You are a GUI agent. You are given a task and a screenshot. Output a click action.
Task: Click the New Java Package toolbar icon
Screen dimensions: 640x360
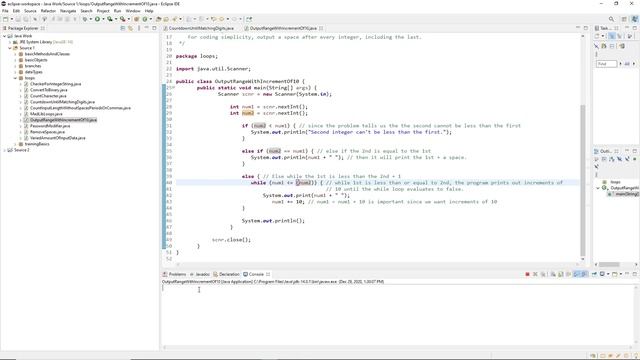tap(137, 19)
